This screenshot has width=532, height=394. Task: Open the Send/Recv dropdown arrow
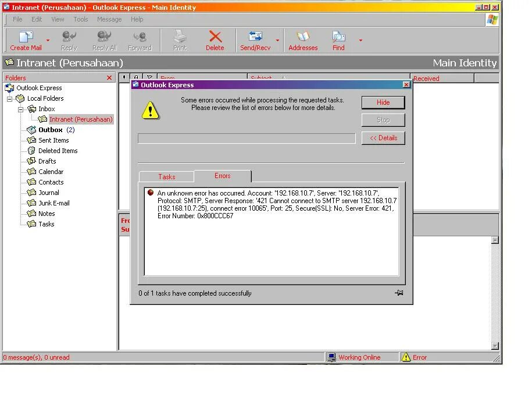click(x=277, y=40)
